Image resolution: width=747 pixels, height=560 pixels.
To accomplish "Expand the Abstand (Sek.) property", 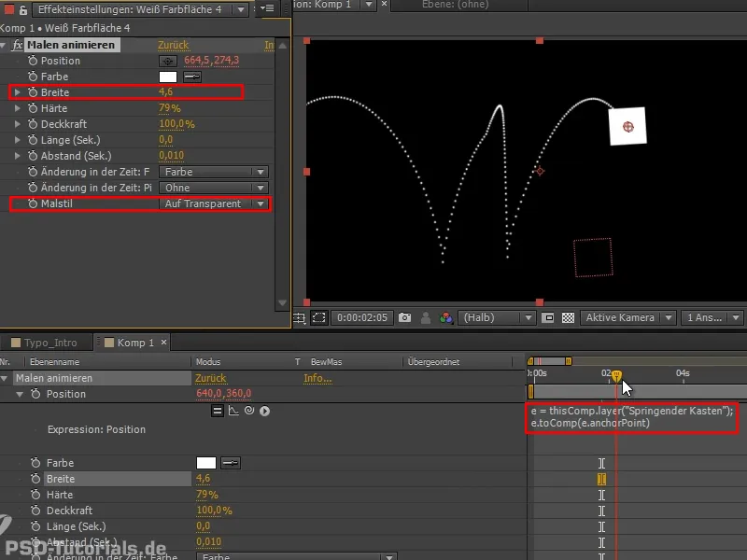I will [18, 156].
